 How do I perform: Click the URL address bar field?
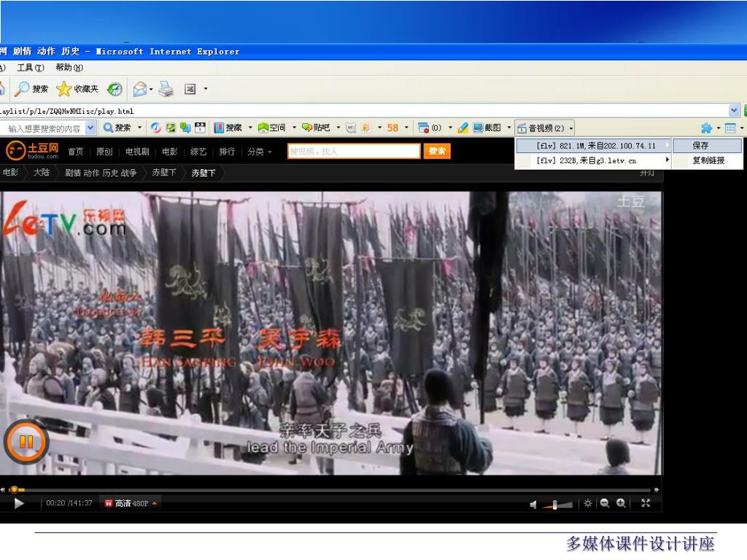click(363, 111)
